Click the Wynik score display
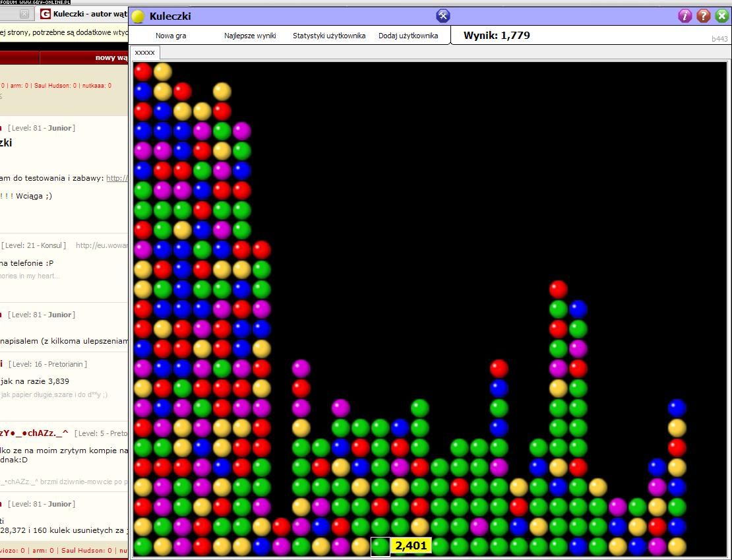The width and height of the screenshot is (732, 560). tap(497, 36)
